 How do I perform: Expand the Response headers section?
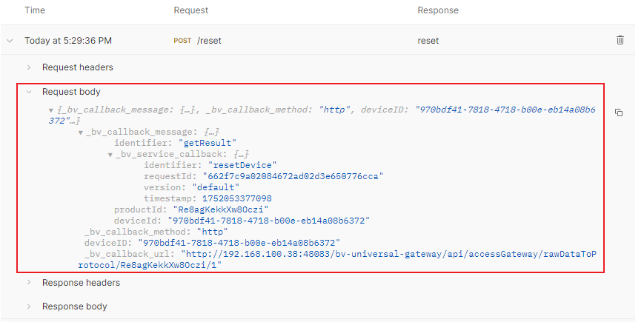tap(29, 283)
